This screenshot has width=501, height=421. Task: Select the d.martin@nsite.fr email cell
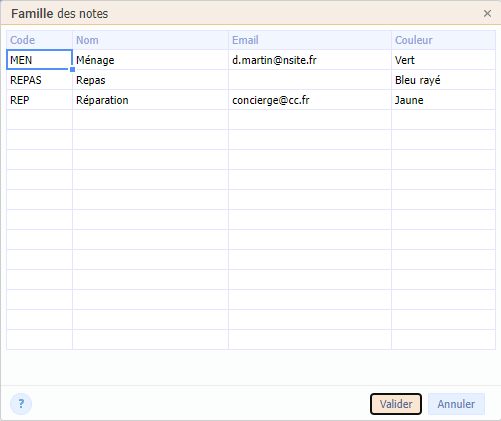pos(310,60)
